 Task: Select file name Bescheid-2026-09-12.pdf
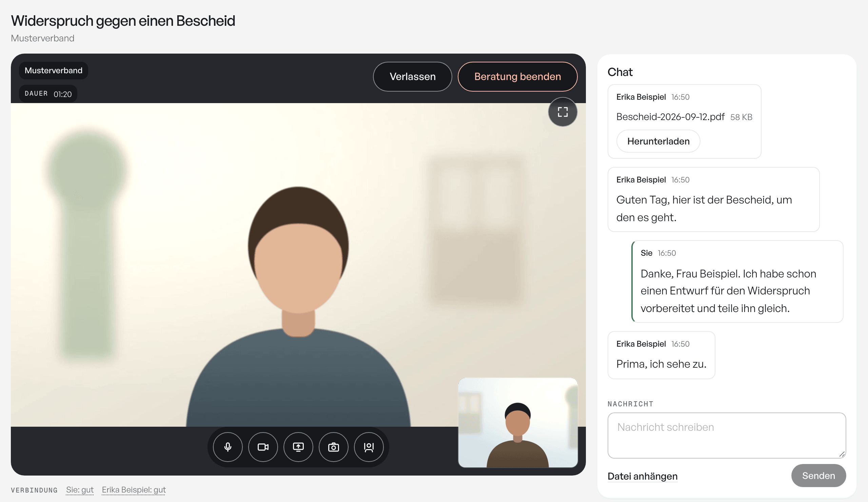tap(670, 117)
